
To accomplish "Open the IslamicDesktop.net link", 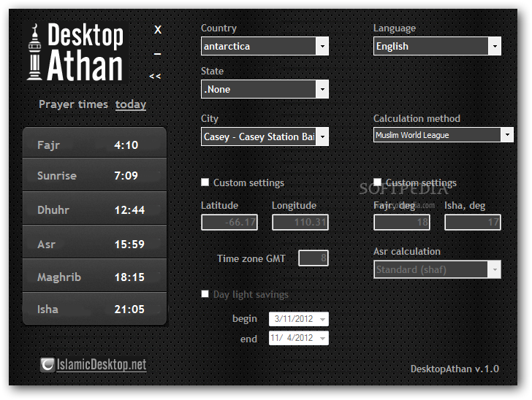I will [x=102, y=365].
